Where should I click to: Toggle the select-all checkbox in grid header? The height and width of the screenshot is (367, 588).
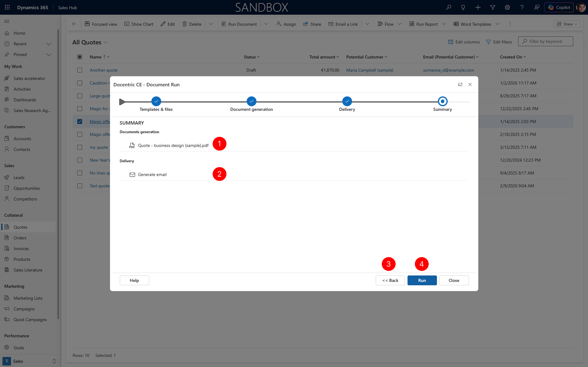coord(80,57)
